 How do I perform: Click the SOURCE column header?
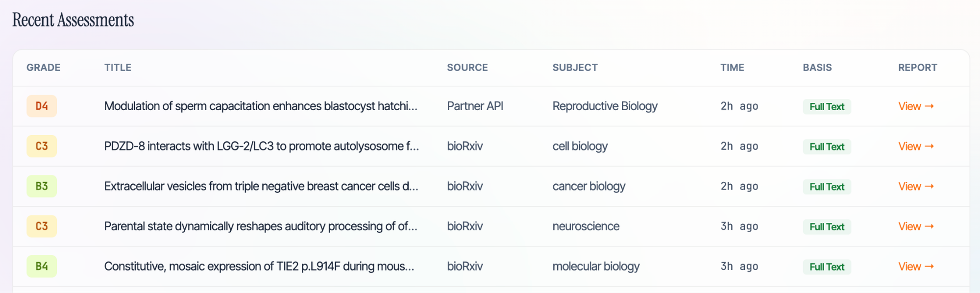pyautogui.click(x=467, y=68)
